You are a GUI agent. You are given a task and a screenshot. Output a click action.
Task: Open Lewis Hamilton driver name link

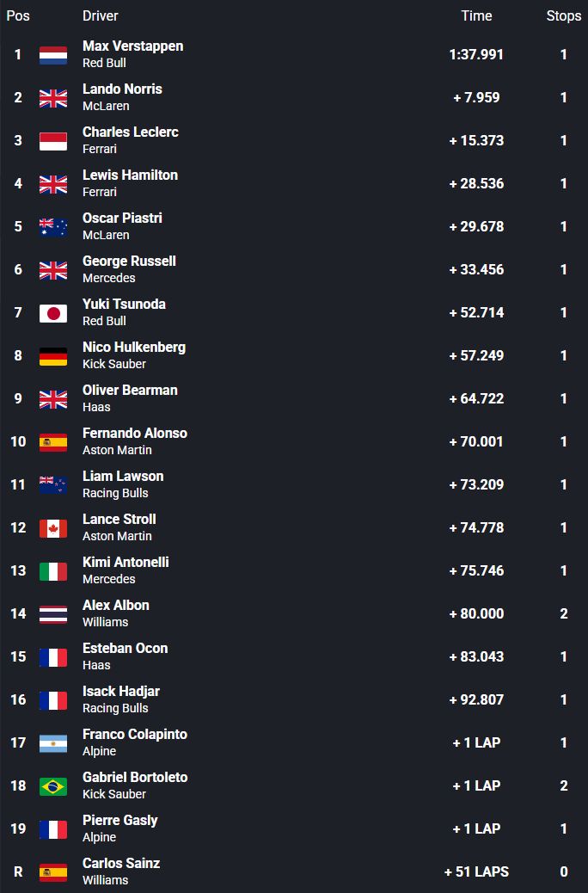pyautogui.click(x=130, y=175)
